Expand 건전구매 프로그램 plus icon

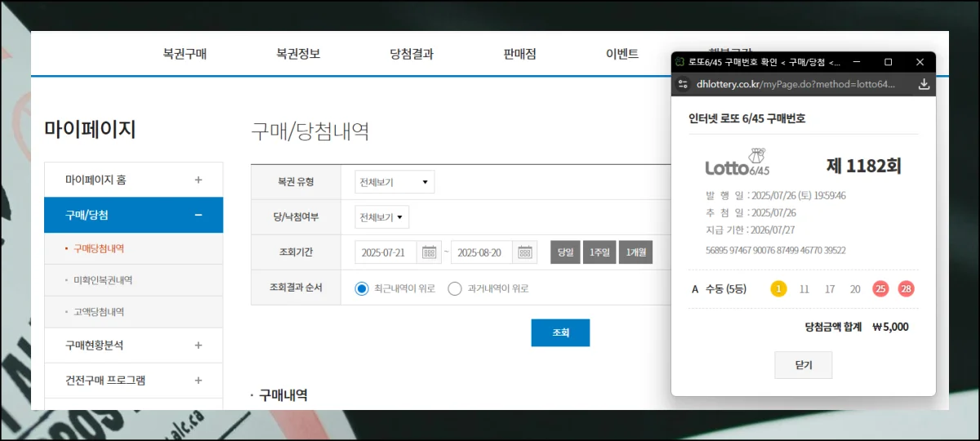click(198, 381)
